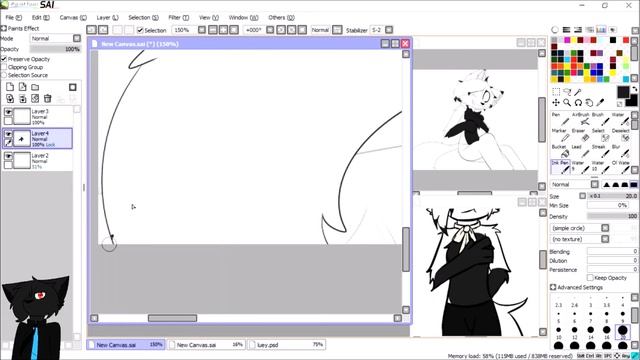Activate the eyedropper color picker tool
The height and width of the screenshot is (360, 640).
point(600,102)
